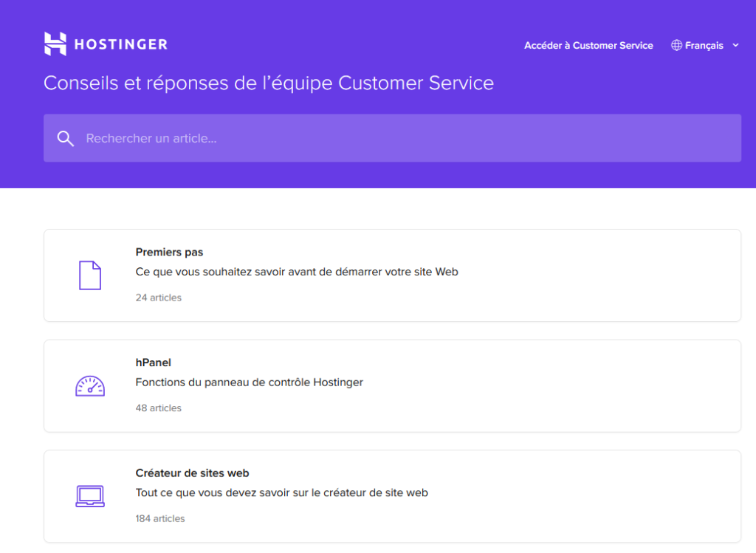Focus the Rechercher un article search field

tap(392, 138)
